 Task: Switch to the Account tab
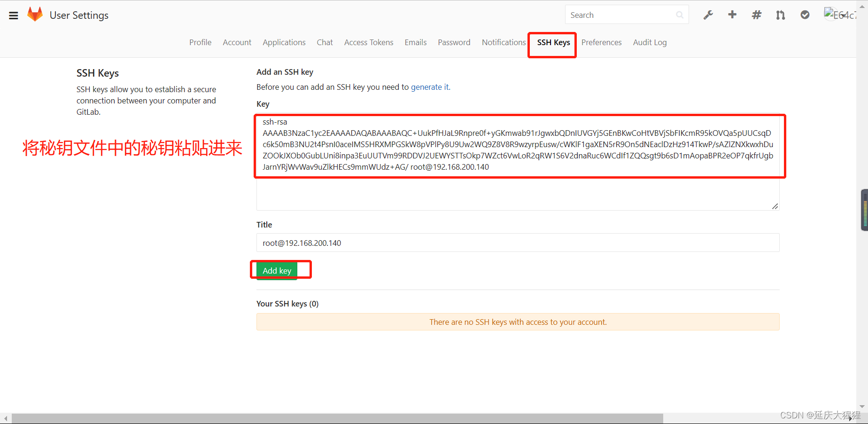coord(237,42)
